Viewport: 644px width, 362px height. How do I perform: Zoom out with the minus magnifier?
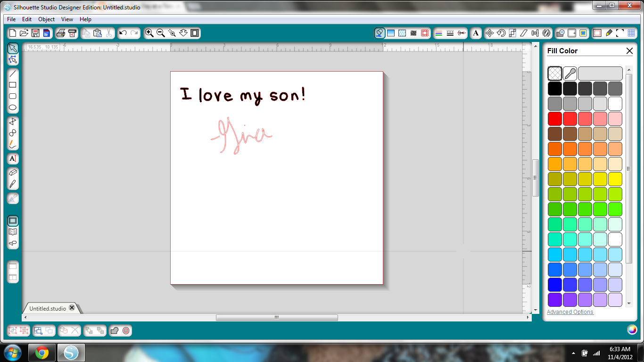point(160,33)
